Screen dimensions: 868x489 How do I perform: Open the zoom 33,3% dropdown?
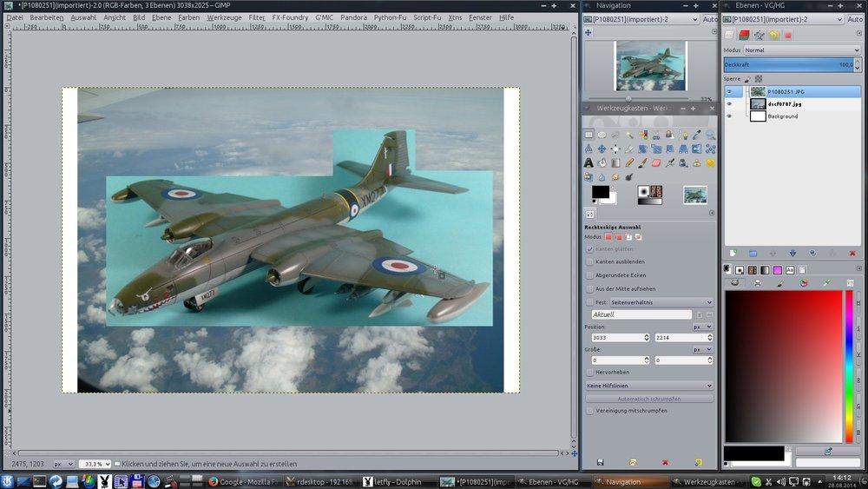tap(95, 464)
